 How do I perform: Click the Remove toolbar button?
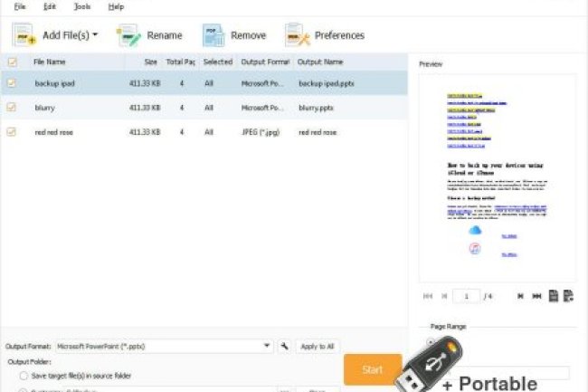tap(234, 35)
